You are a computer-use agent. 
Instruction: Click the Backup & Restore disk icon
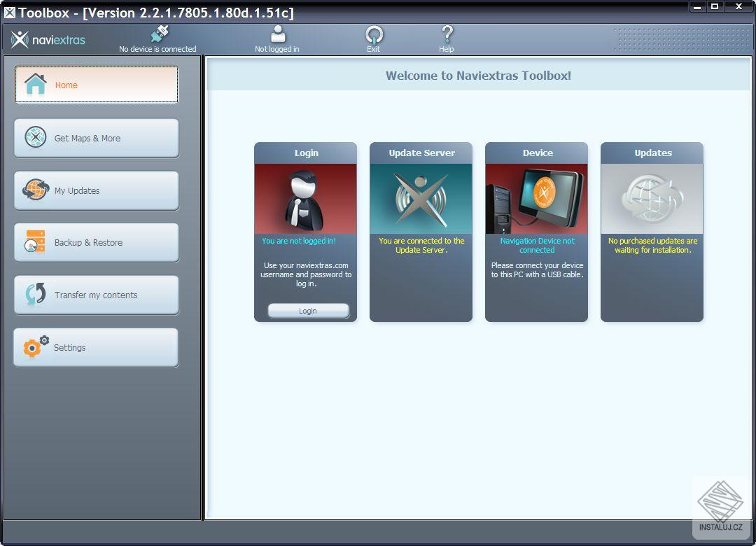pyautogui.click(x=34, y=241)
